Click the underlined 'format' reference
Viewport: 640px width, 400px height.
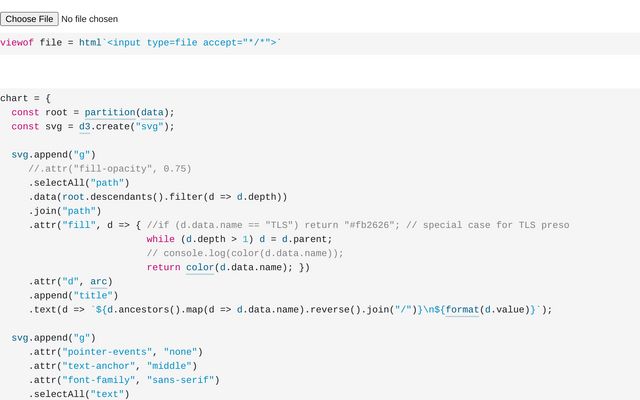pos(462,309)
